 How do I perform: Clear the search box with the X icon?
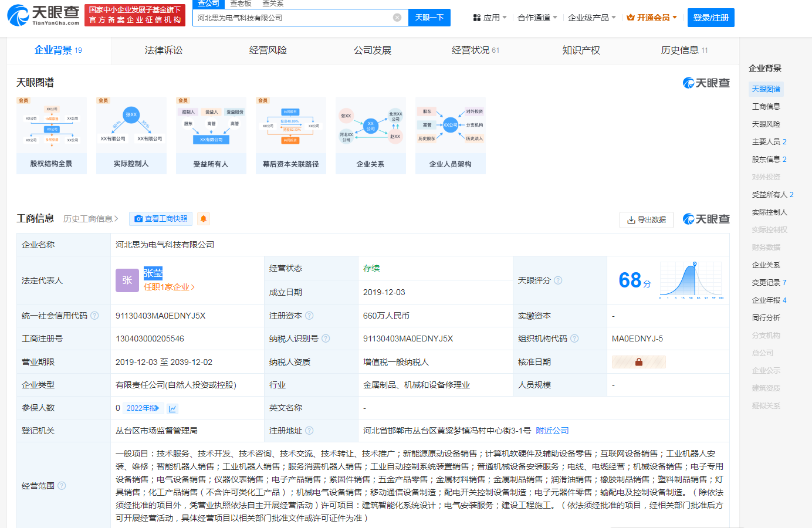pos(397,18)
